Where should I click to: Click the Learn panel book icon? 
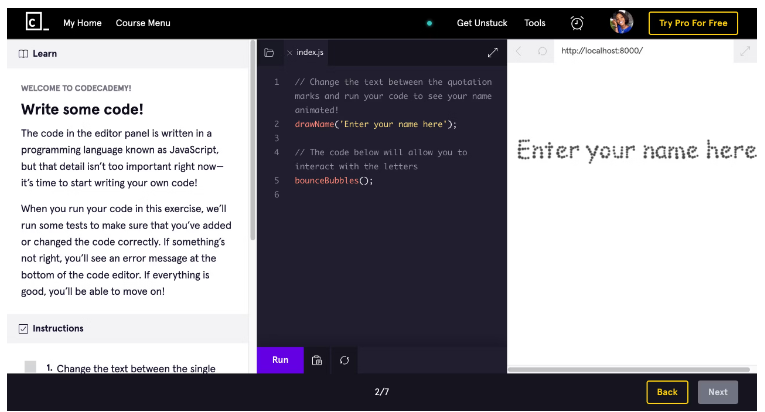23,54
